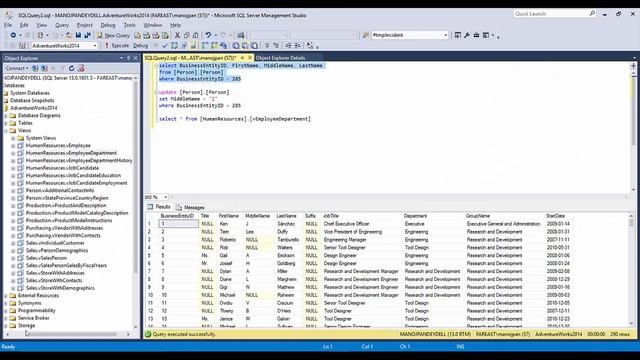Open the Window menu
640x360 pixels.
tap(153, 25)
